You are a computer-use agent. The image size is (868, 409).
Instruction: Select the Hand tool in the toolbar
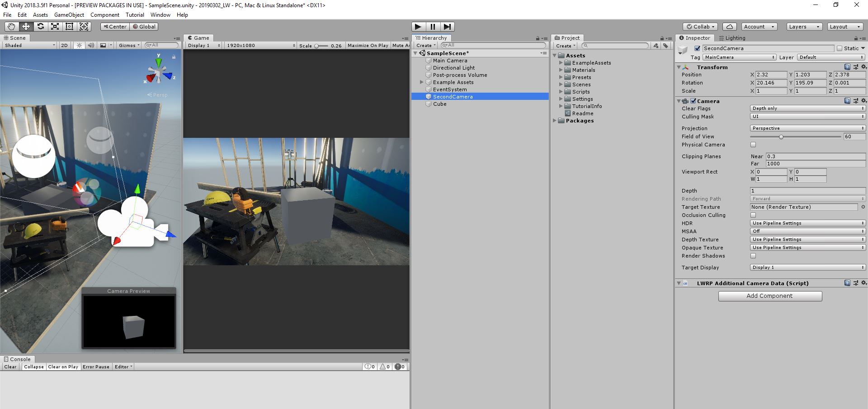point(11,27)
